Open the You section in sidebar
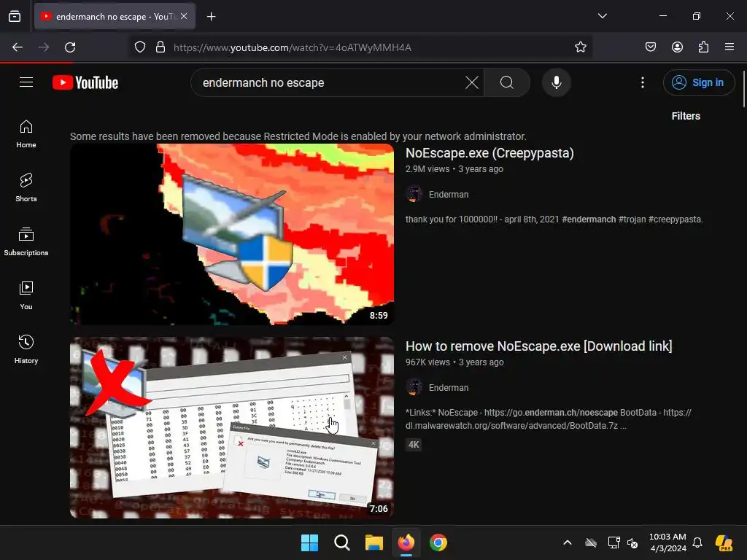Screen dimensions: 747x560 point(26,296)
